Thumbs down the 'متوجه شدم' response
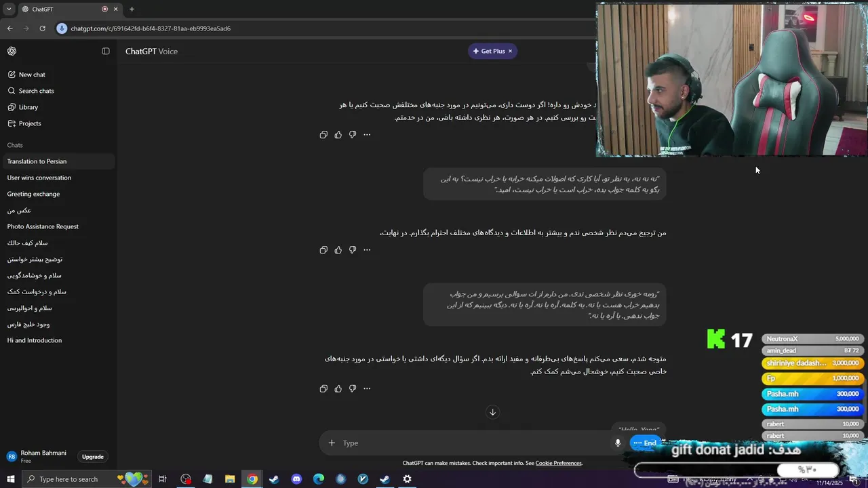The width and height of the screenshot is (868, 488). click(x=353, y=389)
